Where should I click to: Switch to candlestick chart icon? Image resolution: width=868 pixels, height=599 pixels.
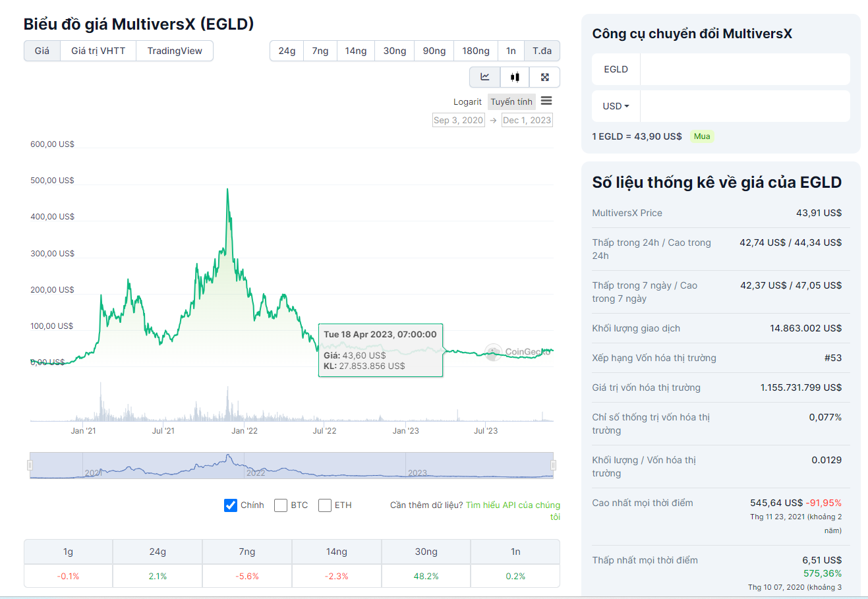[x=515, y=77]
